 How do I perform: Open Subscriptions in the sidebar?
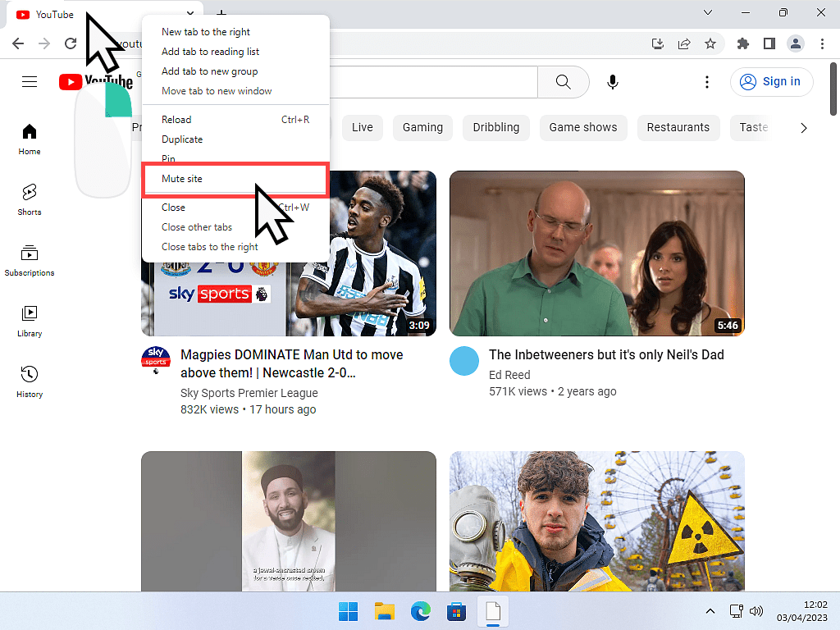tap(30, 260)
